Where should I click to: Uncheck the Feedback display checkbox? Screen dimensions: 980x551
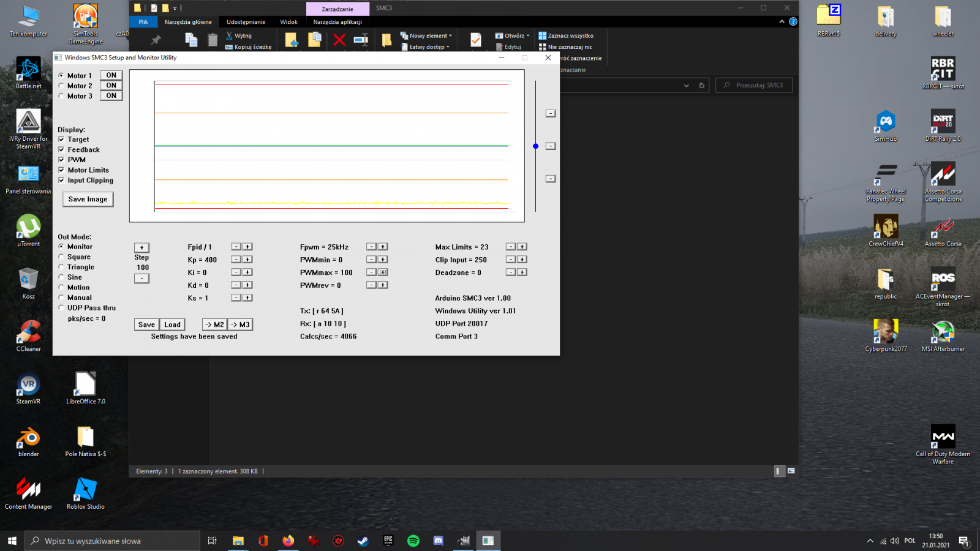pyautogui.click(x=61, y=149)
